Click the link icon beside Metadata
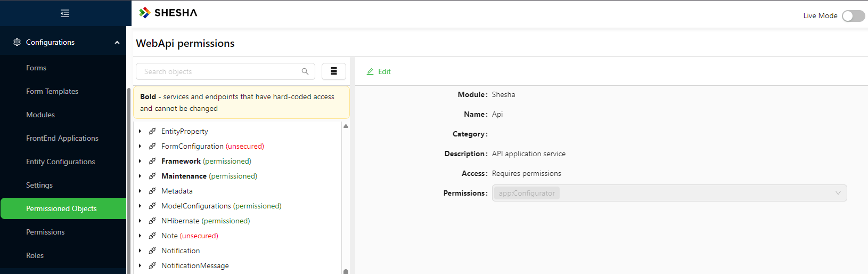 (x=152, y=191)
